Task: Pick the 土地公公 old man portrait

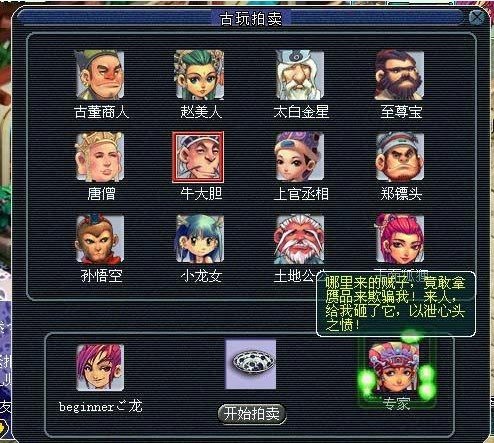Action: coord(299,239)
